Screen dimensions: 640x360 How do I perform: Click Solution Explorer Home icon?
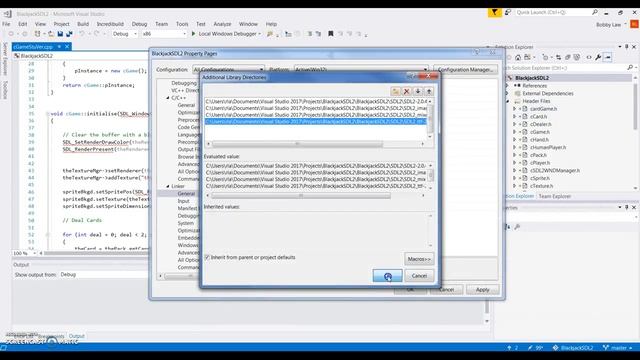pos(518,58)
